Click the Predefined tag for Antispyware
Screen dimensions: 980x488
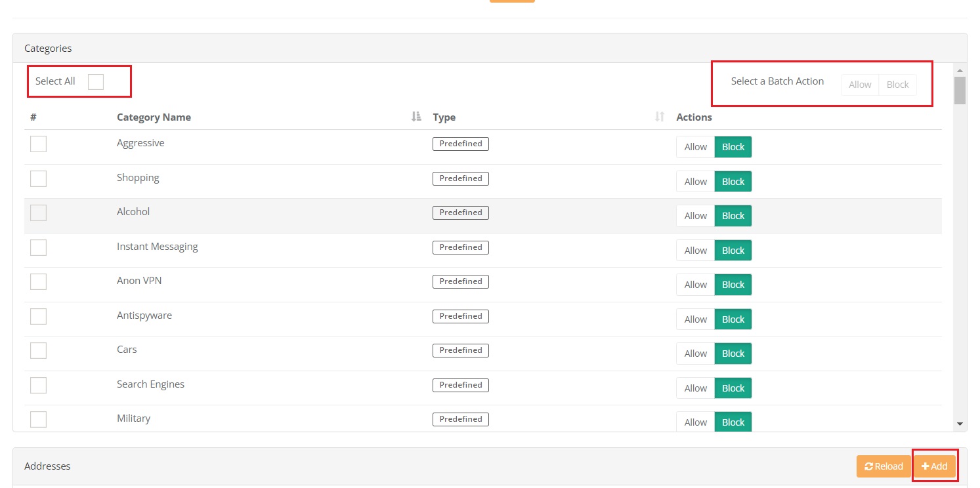click(460, 316)
